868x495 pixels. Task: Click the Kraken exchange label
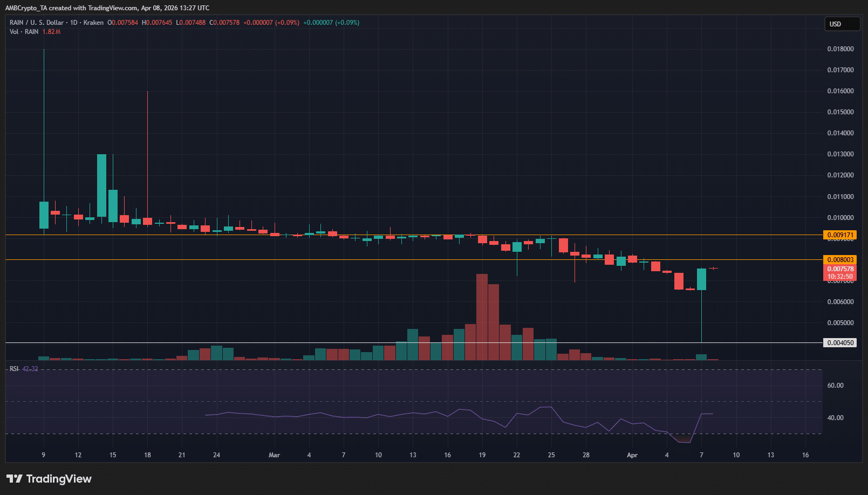pyautogui.click(x=93, y=23)
